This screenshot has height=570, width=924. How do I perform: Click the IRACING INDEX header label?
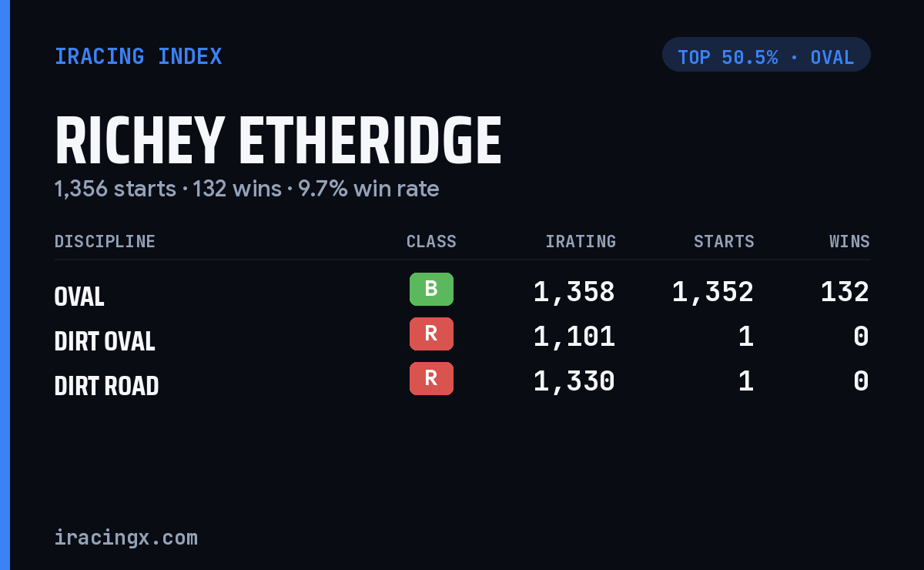(139, 57)
